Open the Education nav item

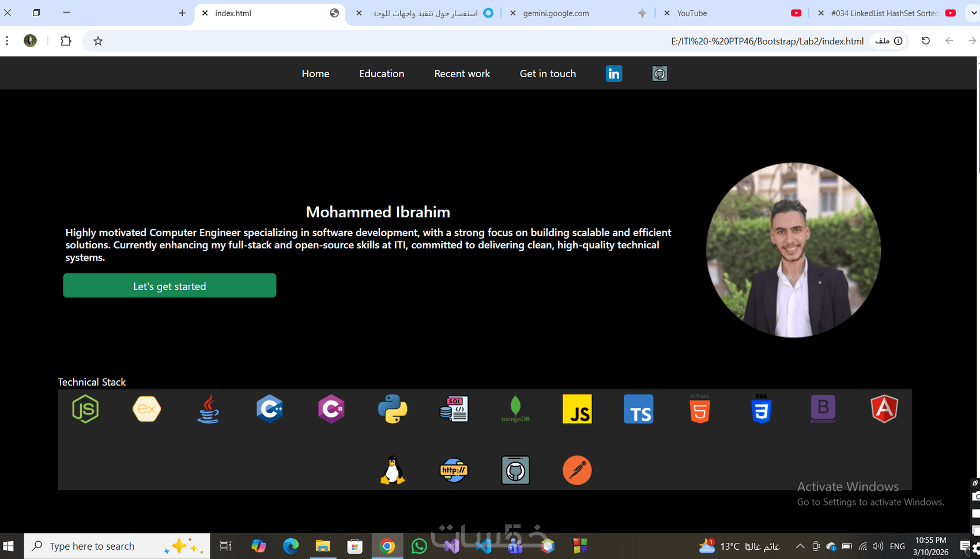click(382, 74)
